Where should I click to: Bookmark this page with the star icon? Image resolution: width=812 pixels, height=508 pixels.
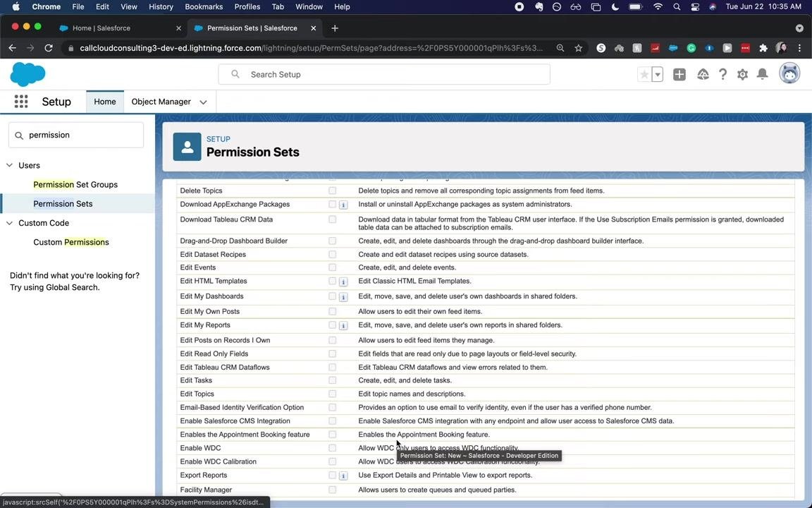pyautogui.click(x=579, y=48)
